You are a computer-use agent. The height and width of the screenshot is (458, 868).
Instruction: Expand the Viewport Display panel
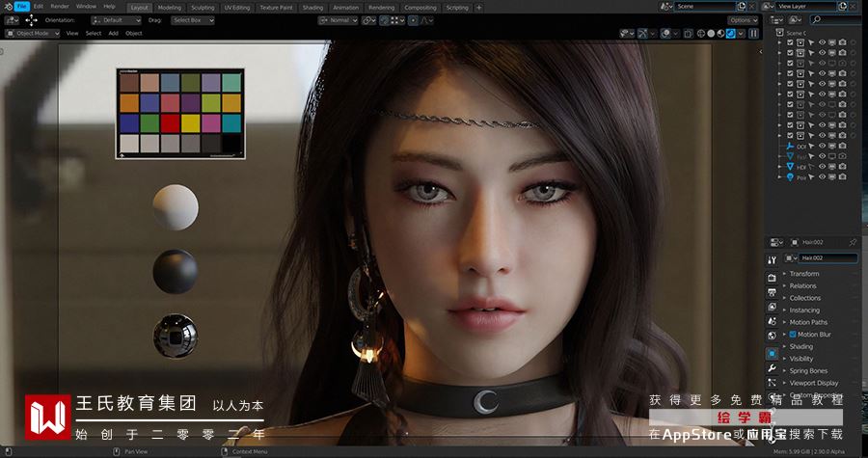point(814,384)
